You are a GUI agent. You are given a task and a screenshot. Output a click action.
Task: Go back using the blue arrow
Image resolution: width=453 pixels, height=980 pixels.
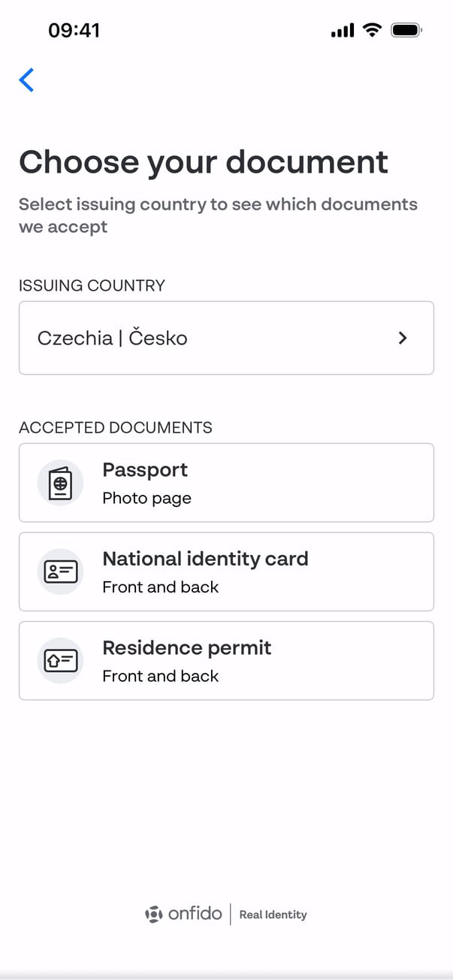[26, 80]
